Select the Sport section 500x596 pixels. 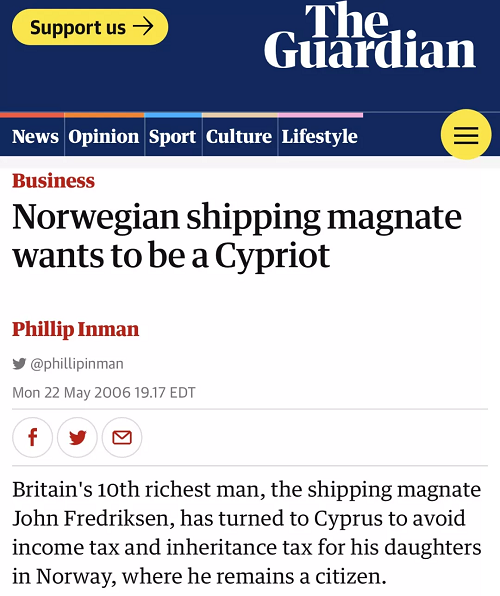pos(172,136)
